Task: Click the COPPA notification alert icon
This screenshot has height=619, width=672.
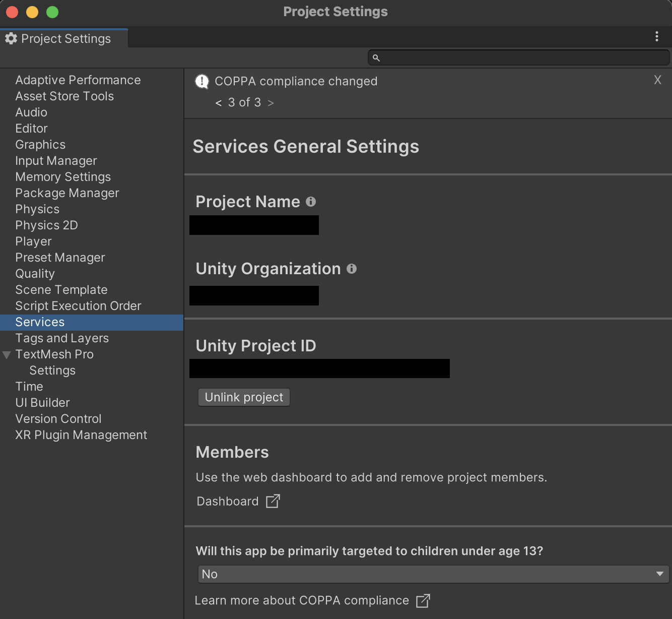Action: click(x=202, y=81)
